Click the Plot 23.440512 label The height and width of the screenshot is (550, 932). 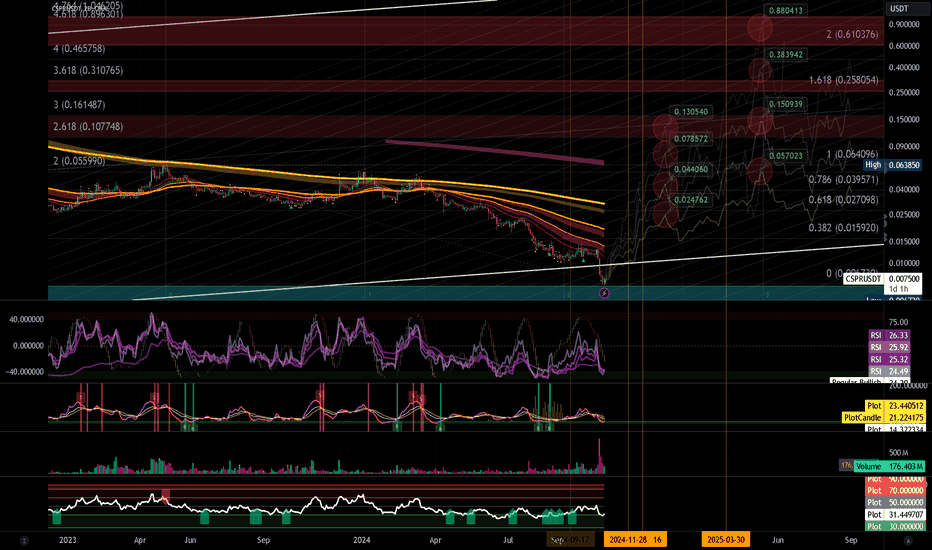tap(895, 406)
